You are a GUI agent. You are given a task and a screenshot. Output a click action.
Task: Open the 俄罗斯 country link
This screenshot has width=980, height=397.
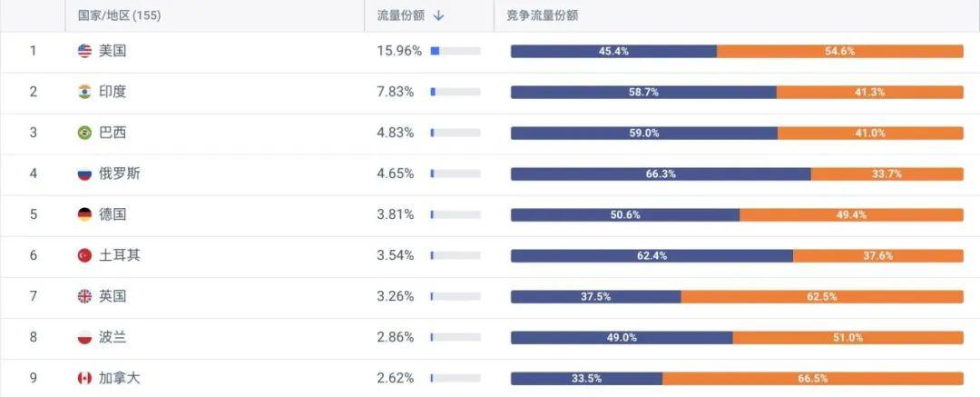coord(120,174)
